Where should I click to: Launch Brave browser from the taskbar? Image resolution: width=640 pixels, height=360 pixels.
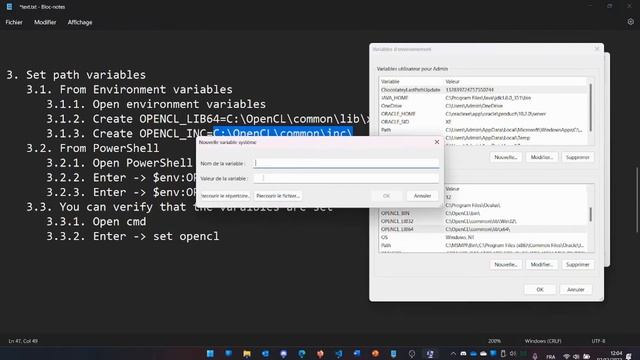[320, 353]
